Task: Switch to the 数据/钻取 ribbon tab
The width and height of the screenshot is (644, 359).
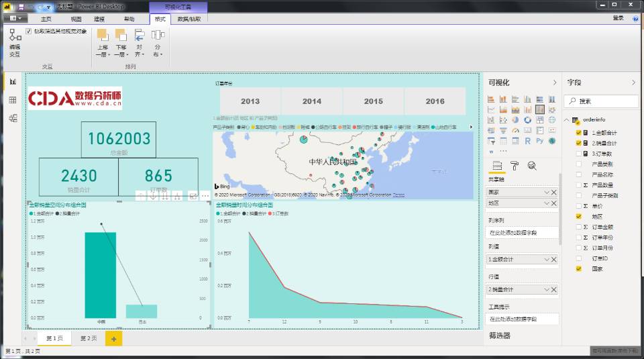Action: pos(189,19)
